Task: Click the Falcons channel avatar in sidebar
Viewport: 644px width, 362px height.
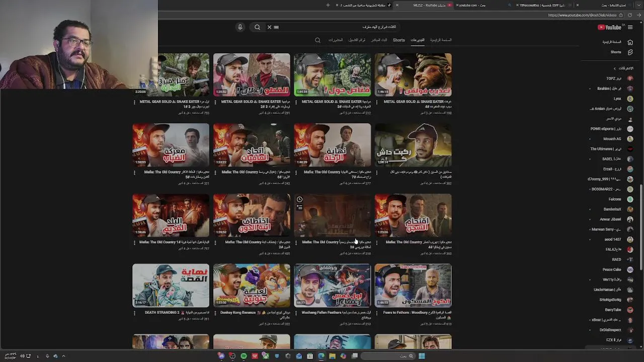Action: point(630,199)
